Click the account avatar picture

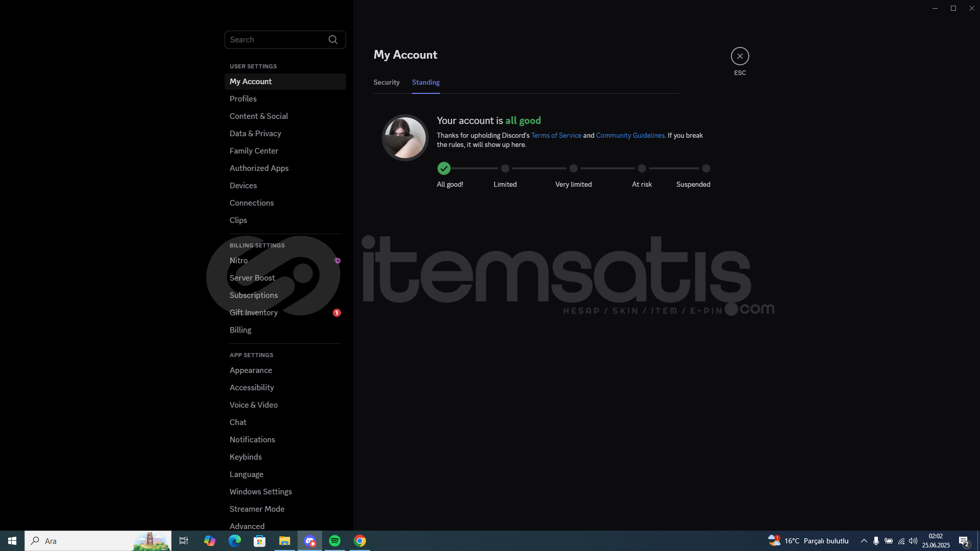(405, 138)
